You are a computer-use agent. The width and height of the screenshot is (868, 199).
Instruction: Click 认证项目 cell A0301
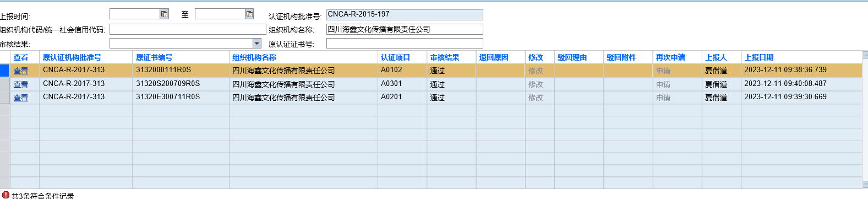point(402,84)
